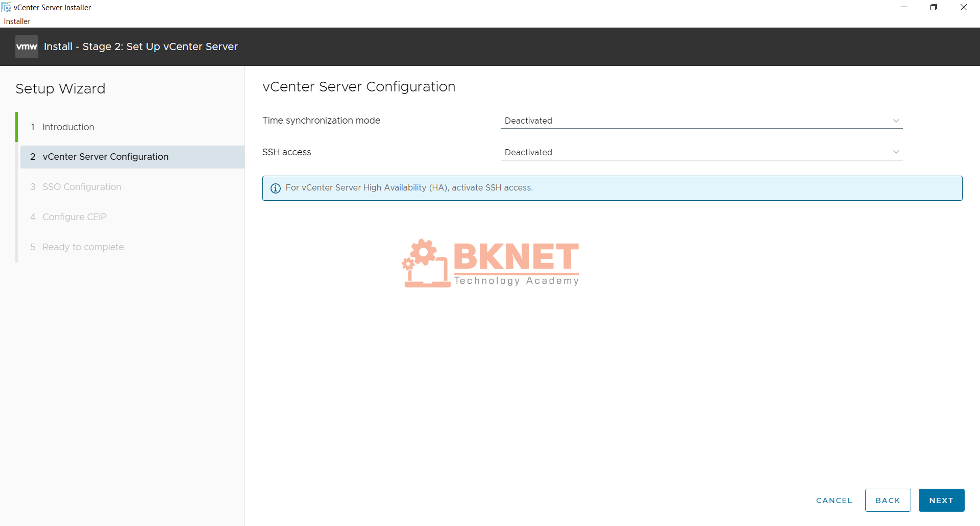Click the BACK button

click(x=888, y=500)
